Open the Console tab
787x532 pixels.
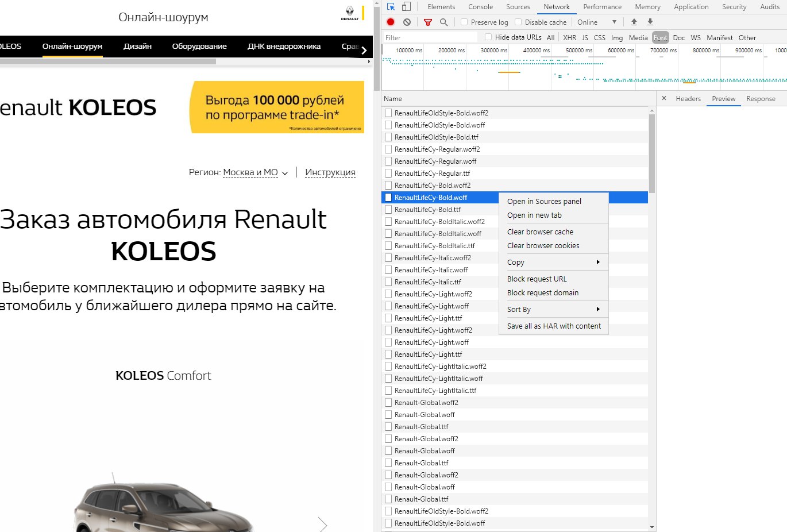(480, 7)
